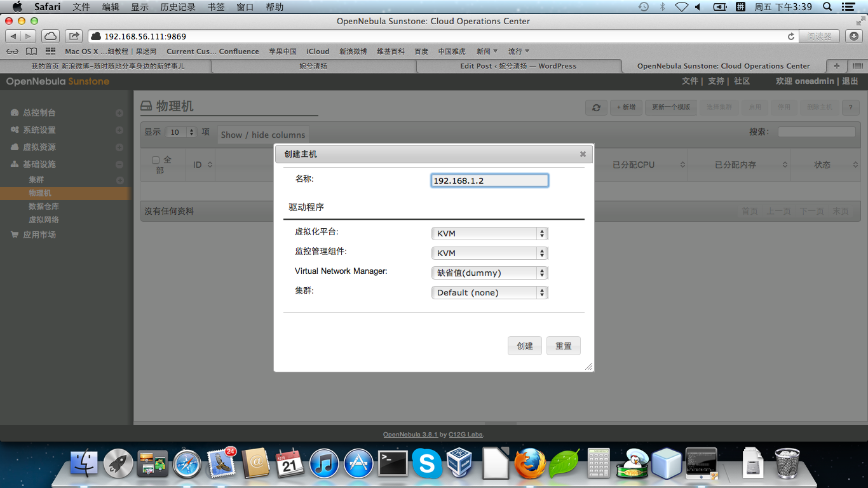Toggle the 全部 select-all checkbox

[156, 160]
